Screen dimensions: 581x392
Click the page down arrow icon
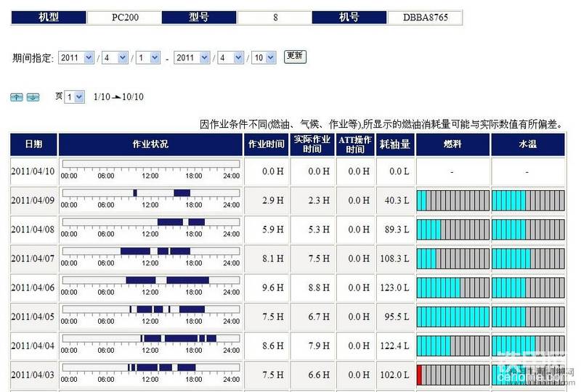point(33,97)
